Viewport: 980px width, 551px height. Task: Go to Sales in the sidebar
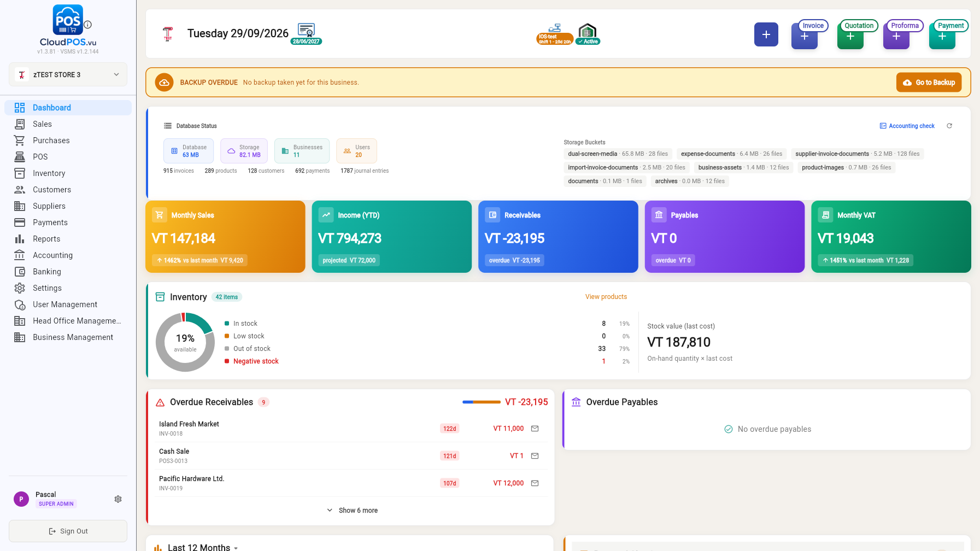click(68, 124)
